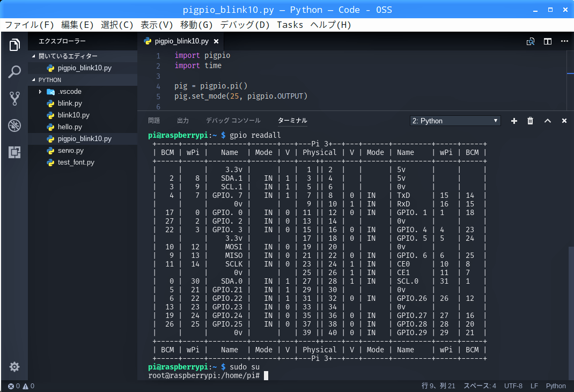Click Python icon on the editor tab
This screenshot has width=574, height=392.
[148, 41]
